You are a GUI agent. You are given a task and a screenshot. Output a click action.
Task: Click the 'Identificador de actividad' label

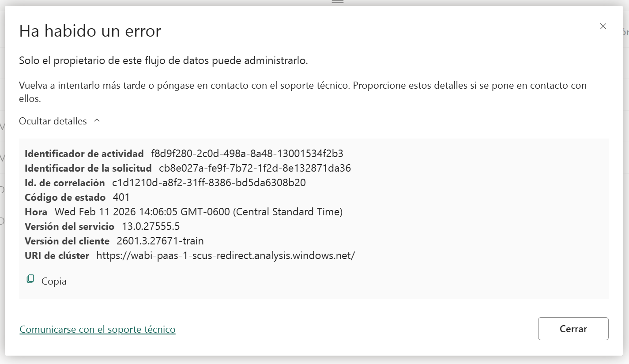(x=84, y=154)
